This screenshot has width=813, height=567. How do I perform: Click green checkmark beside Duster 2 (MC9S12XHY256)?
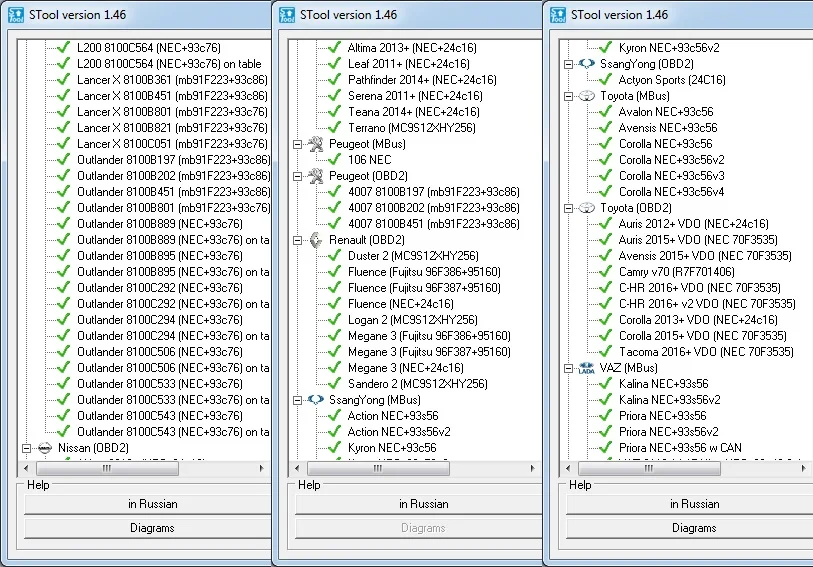click(x=334, y=256)
